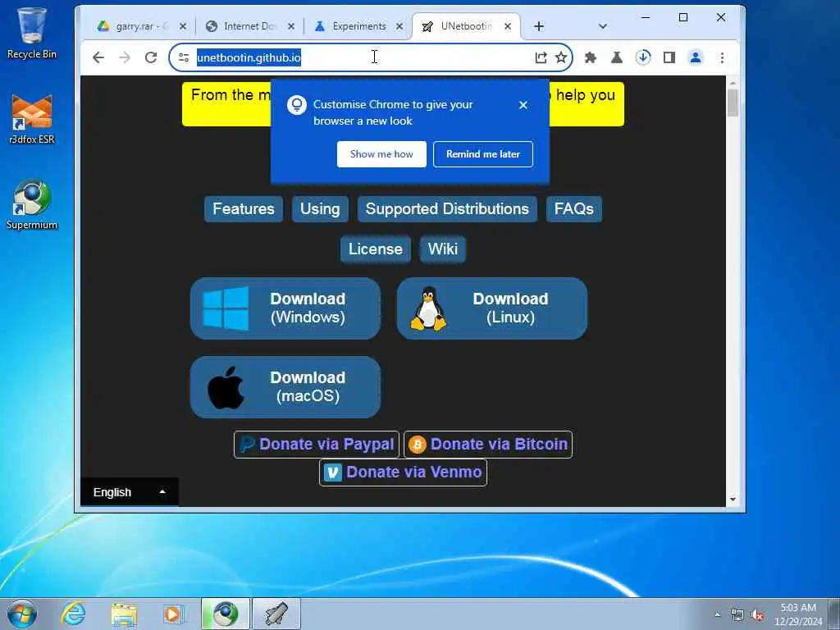
Task: Click Donate via Paypal
Action: click(317, 445)
